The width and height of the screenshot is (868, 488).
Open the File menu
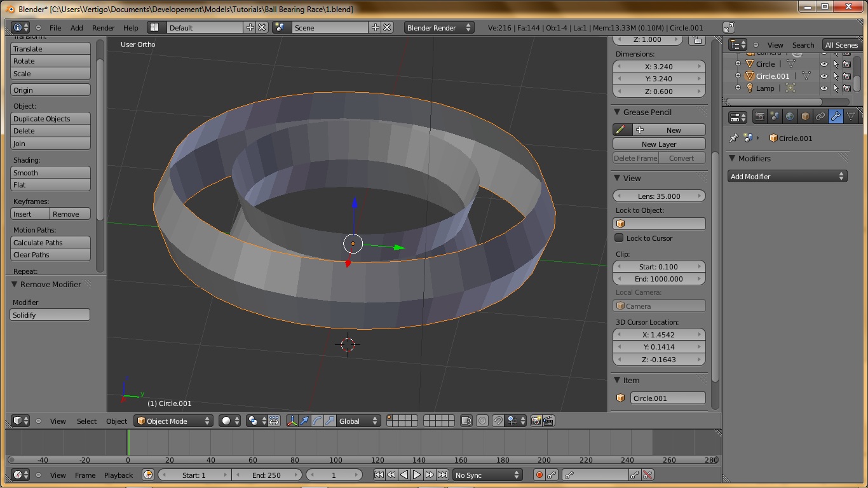click(55, 27)
